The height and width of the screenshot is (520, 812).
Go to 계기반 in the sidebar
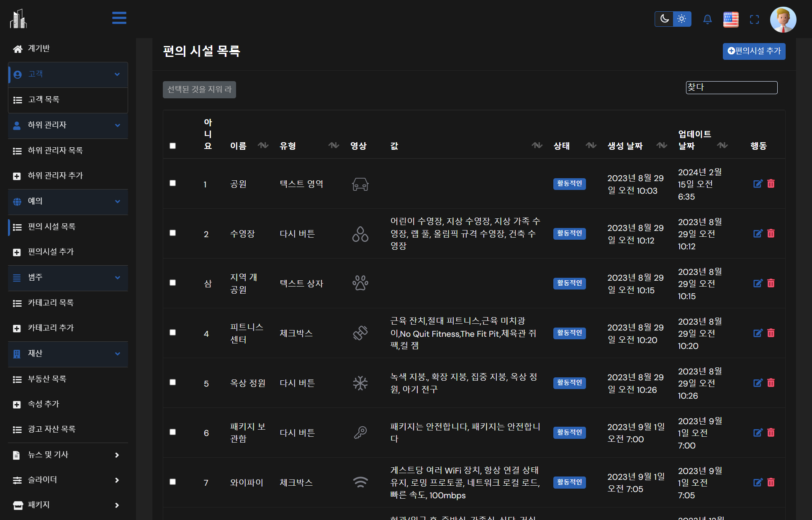[39, 49]
